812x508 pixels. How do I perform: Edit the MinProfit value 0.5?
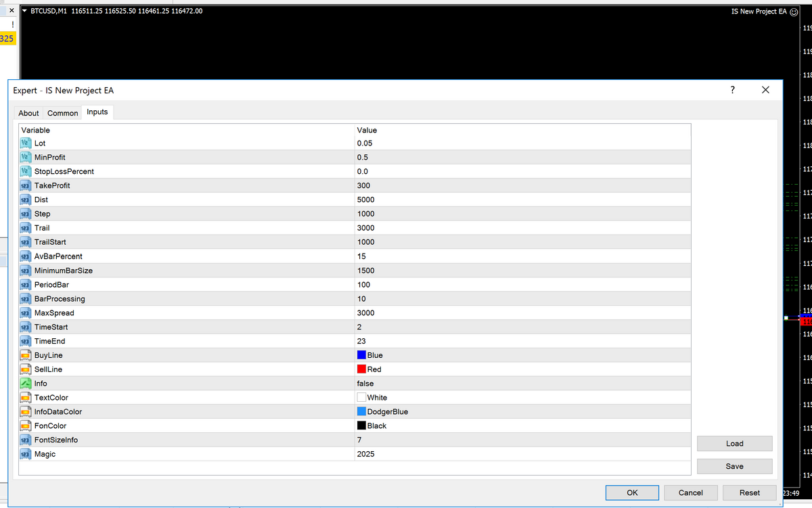363,158
